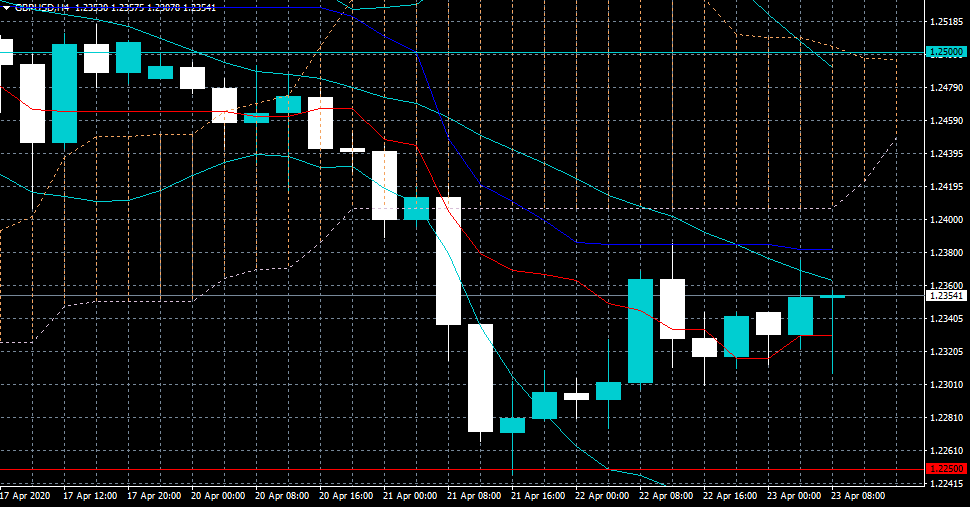Click the 22 Apr 08:00 time label
The image size is (970, 507).
pyautogui.click(x=666, y=496)
